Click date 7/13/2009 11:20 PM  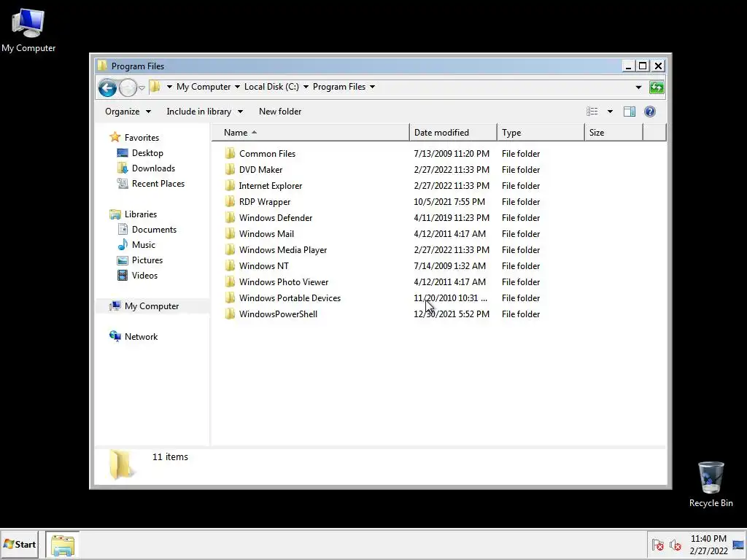click(x=451, y=153)
